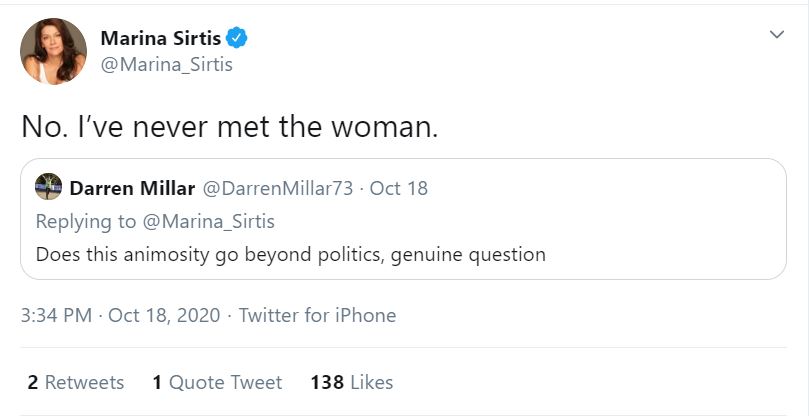Open Marina Sirtis profile photo
The height and width of the screenshot is (416, 809).
[x=53, y=51]
